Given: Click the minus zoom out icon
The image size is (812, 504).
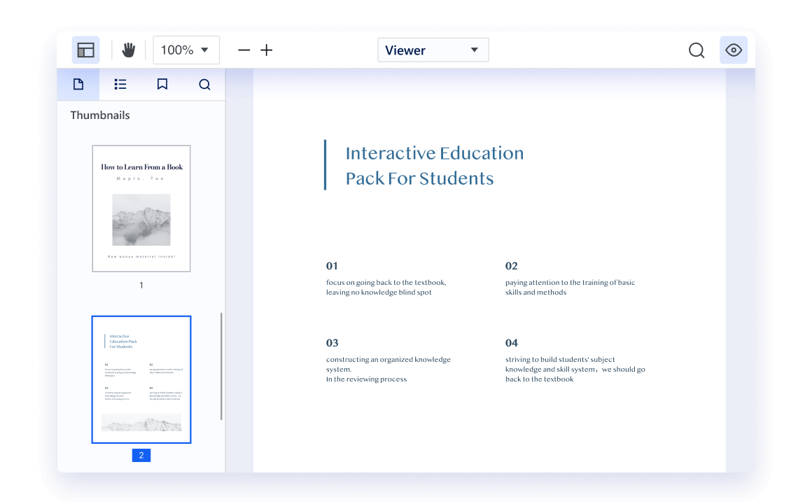Looking at the screenshot, I should (x=244, y=50).
